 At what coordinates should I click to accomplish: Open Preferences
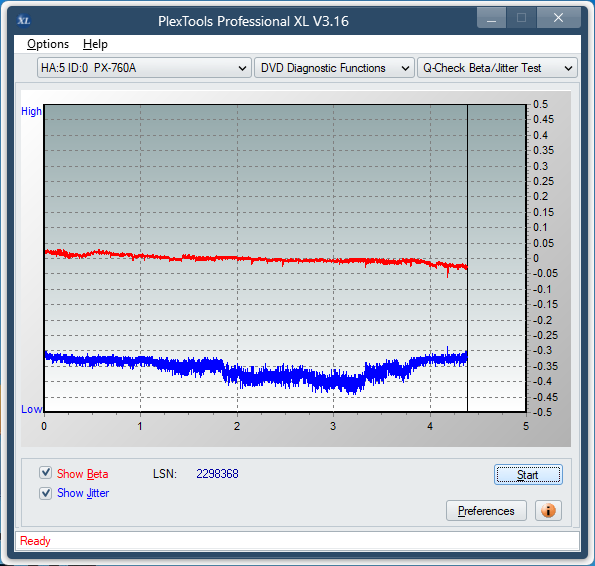click(x=486, y=511)
